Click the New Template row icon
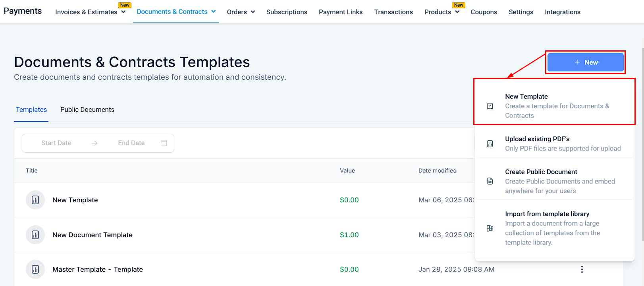 35,200
